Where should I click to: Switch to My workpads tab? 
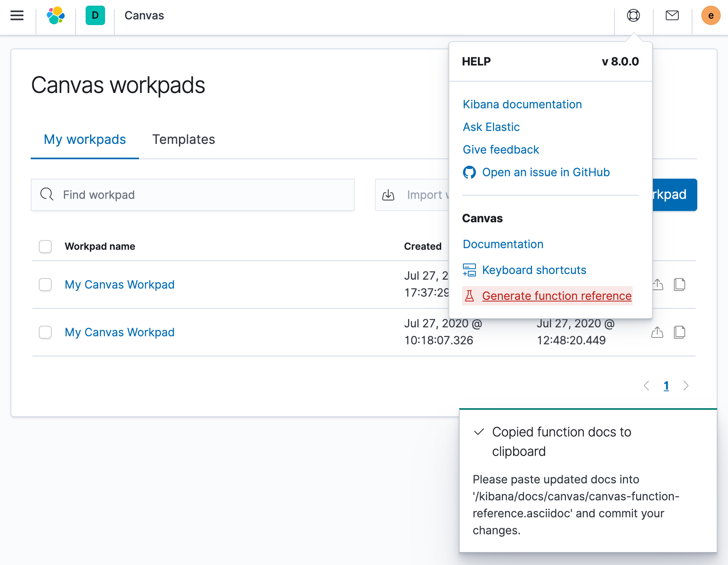(x=85, y=139)
